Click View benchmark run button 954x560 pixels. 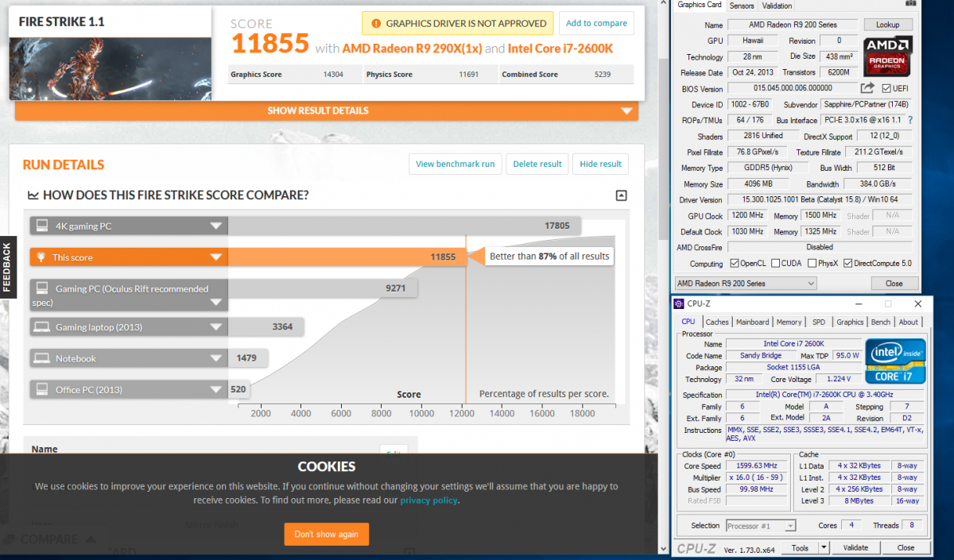point(455,164)
